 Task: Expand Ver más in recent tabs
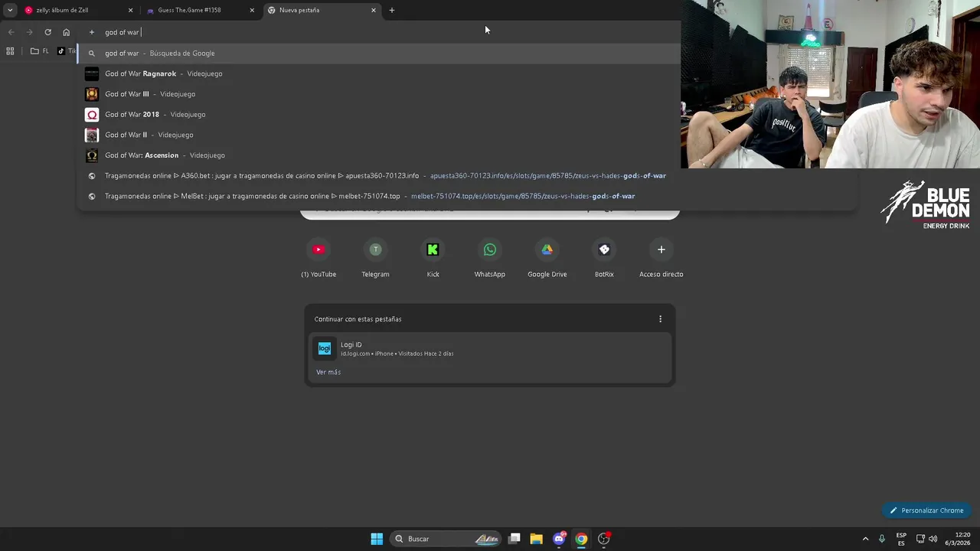click(328, 372)
